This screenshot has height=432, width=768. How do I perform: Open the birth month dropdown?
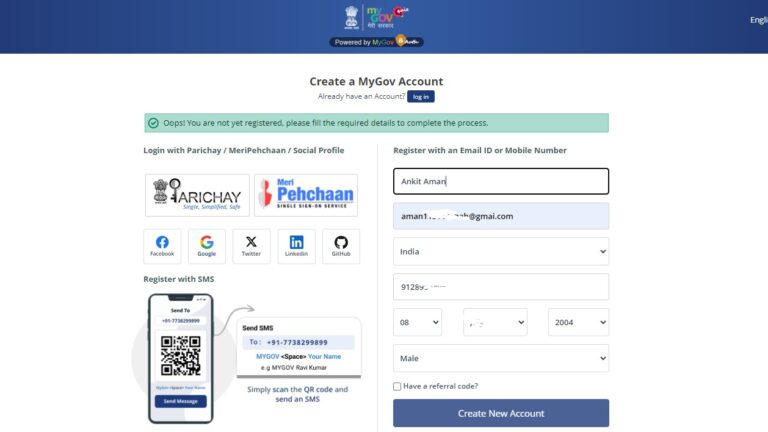[495, 322]
